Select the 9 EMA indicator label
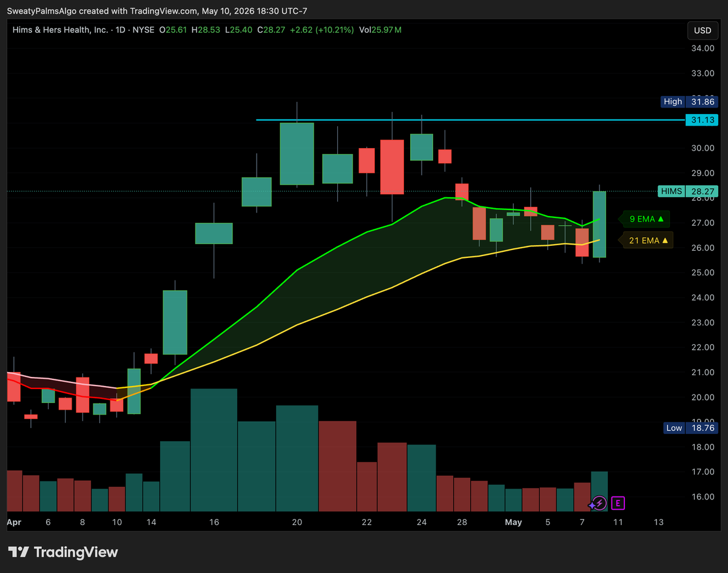This screenshot has width=728, height=573. pos(645,219)
